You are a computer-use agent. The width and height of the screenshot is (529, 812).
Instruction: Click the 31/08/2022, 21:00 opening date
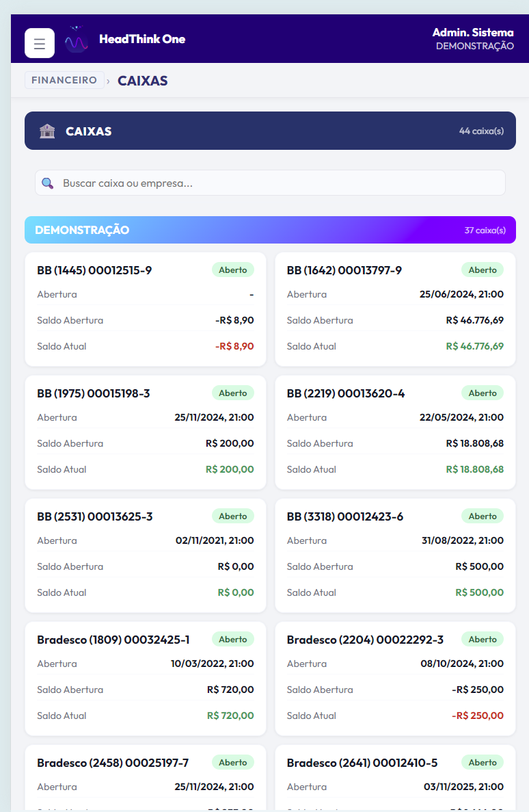[463, 540]
